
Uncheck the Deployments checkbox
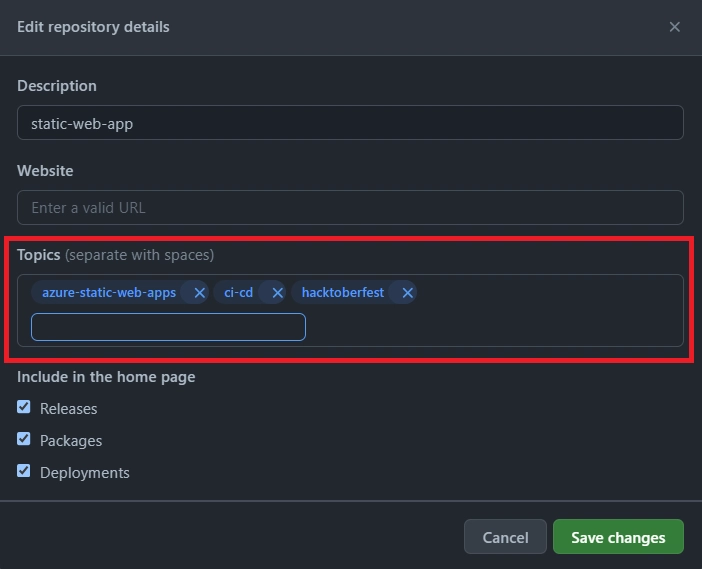(24, 471)
